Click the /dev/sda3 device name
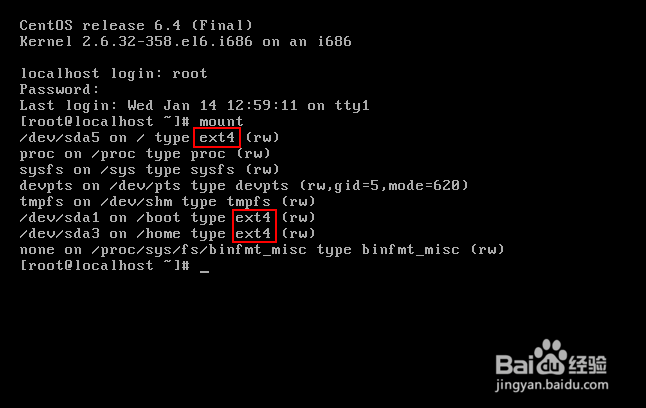This screenshot has height=408, width=646. pyautogui.click(x=60, y=233)
